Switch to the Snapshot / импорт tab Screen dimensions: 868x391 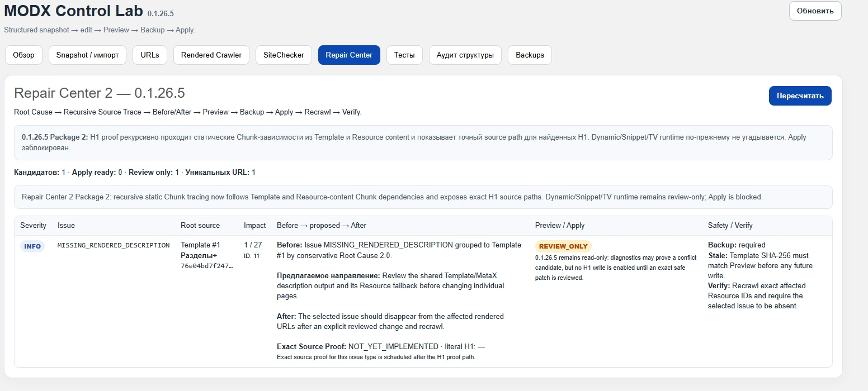tap(87, 55)
